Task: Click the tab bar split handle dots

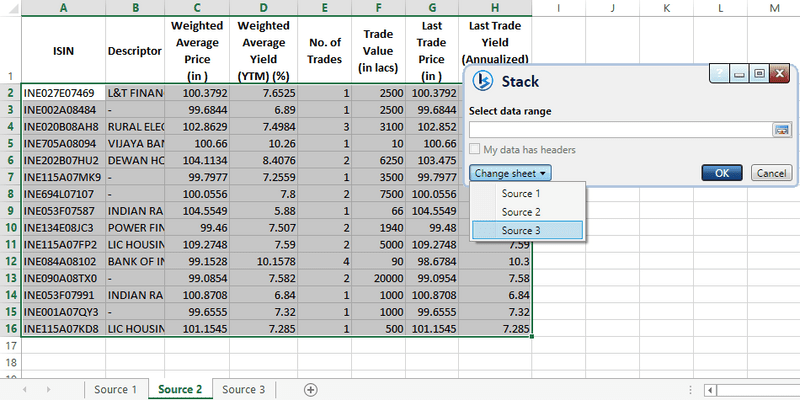Action: point(691,390)
